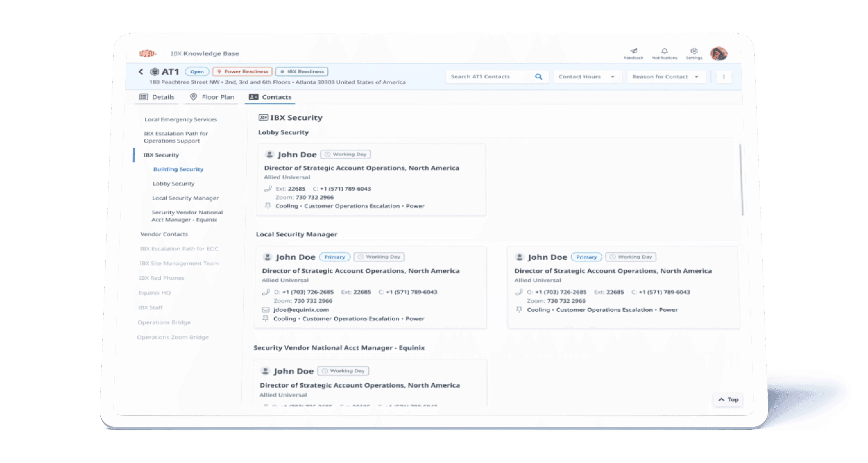Click Working Day badge on Lobby Security card

click(x=345, y=154)
